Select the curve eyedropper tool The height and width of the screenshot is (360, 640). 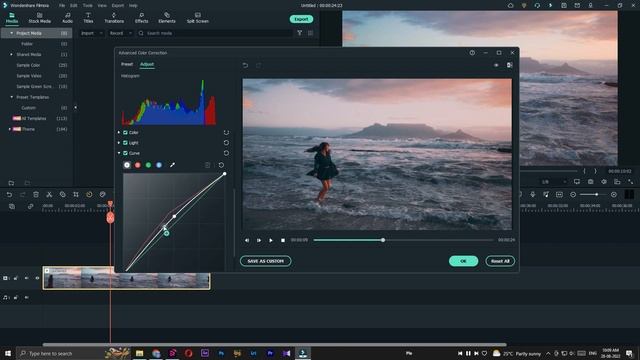pos(172,165)
